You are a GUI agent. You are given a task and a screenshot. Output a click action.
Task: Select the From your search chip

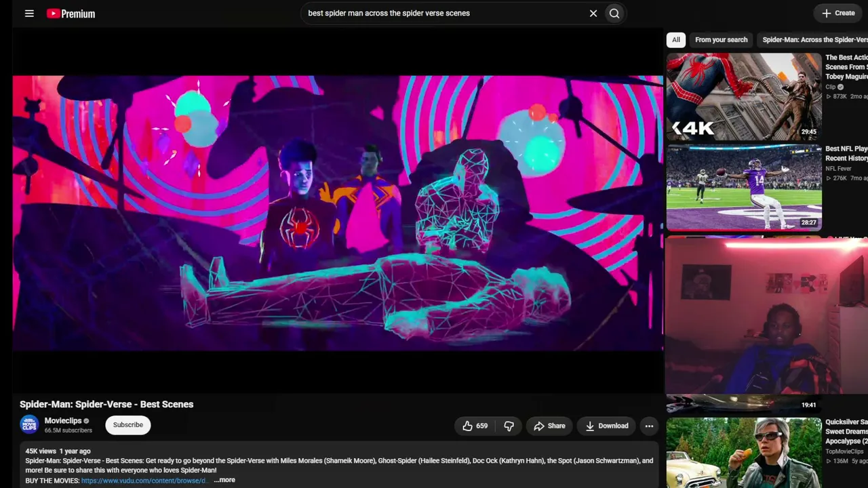(x=721, y=39)
